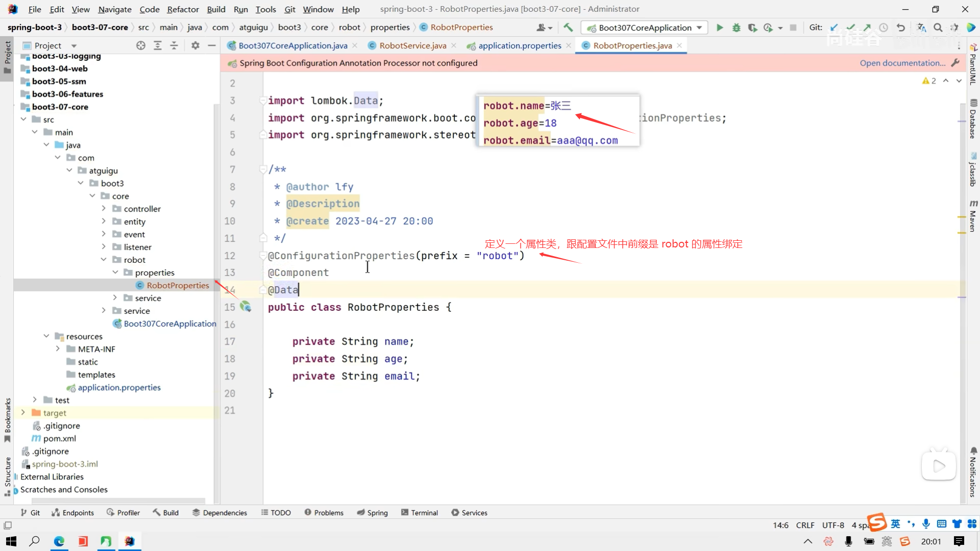Click the UTF-8 encoding status indicator
Image resolution: width=980 pixels, height=551 pixels.
pyautogui.click(x=833, y=525)
